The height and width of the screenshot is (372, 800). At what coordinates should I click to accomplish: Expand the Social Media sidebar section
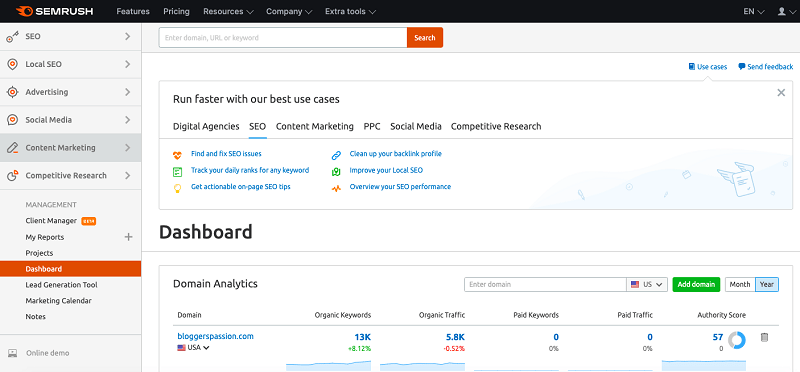pyautogui.click(x=128, y=120)
